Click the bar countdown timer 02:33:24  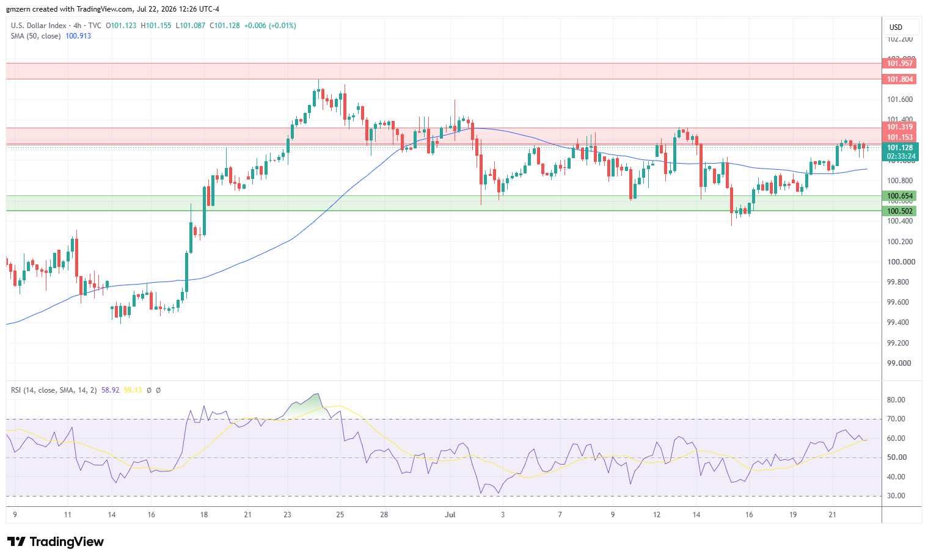[900, 156]
